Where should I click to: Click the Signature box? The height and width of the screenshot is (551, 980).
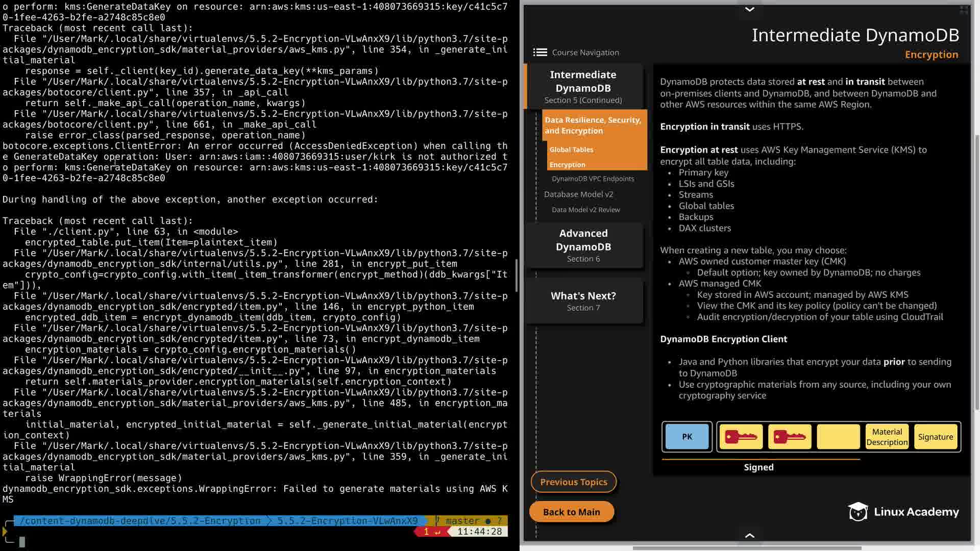935,437
